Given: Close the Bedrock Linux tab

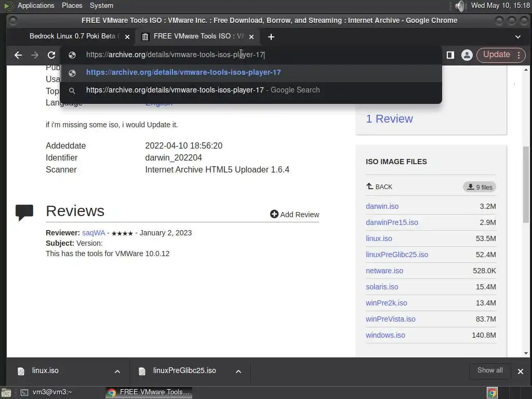Looking at the screenshot, I should tap(127, 37).
